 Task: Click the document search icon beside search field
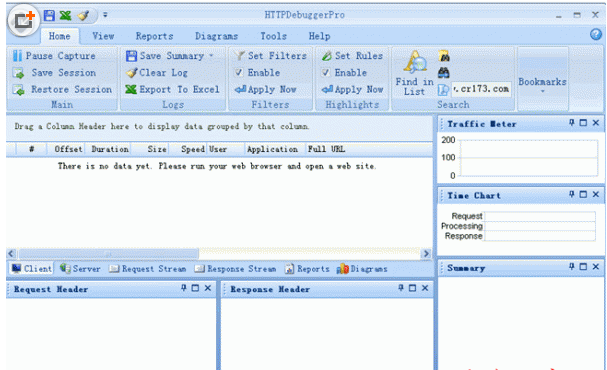[x=443, y=90]
